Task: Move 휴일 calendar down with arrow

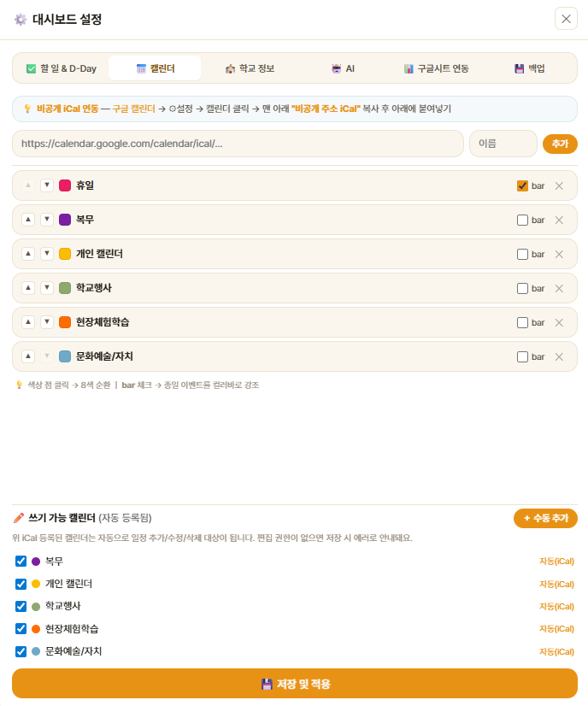Action: (x=47, y=185)
